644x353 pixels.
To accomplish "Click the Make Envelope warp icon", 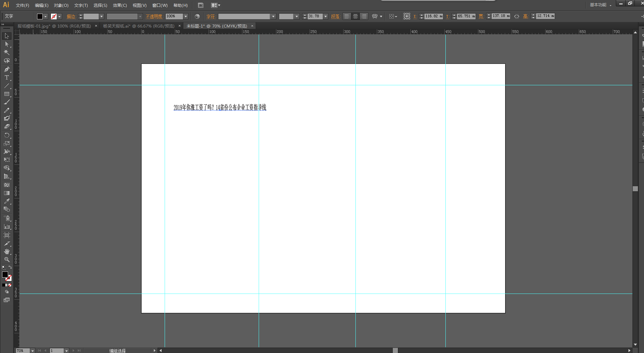I will click(375, 16).
